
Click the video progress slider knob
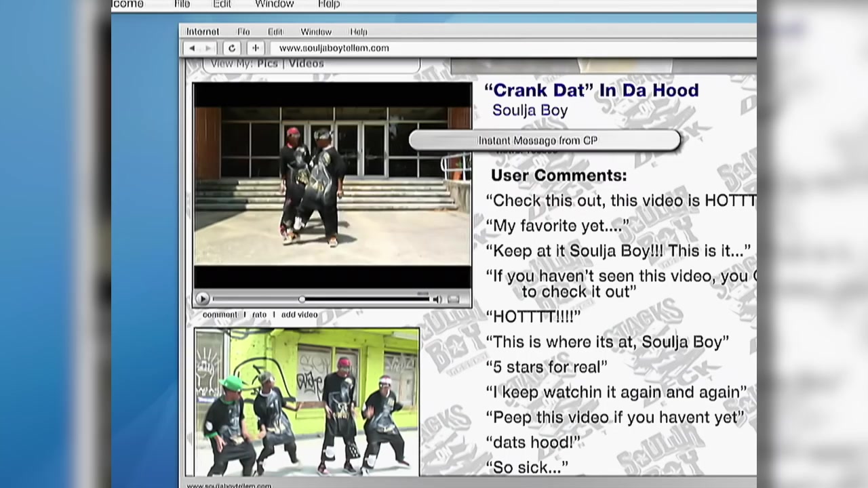302,299
